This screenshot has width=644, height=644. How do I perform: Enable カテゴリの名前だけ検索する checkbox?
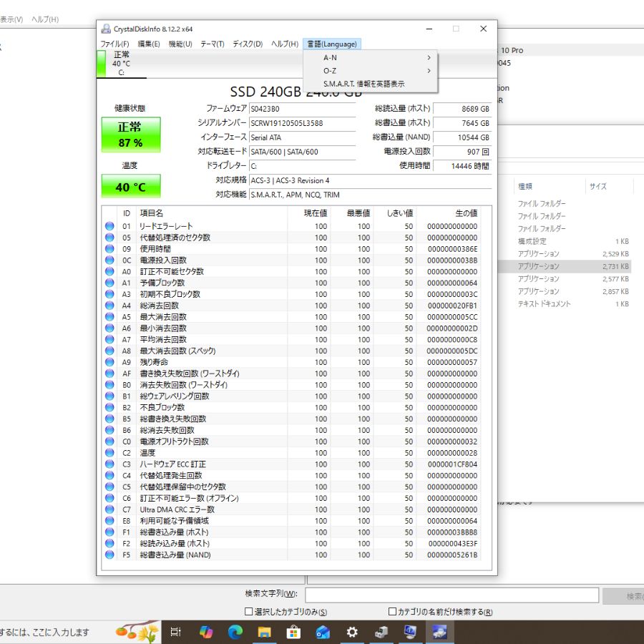click(392, 612)
